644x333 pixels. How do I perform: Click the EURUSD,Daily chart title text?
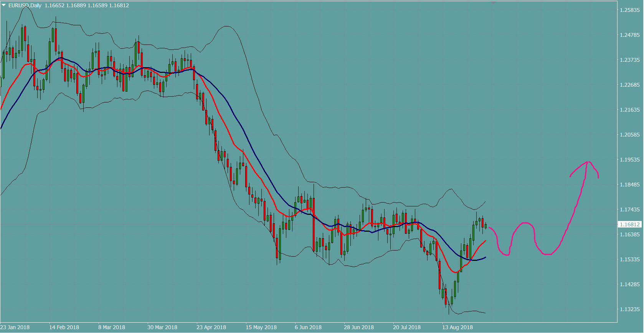pos(25,5)
